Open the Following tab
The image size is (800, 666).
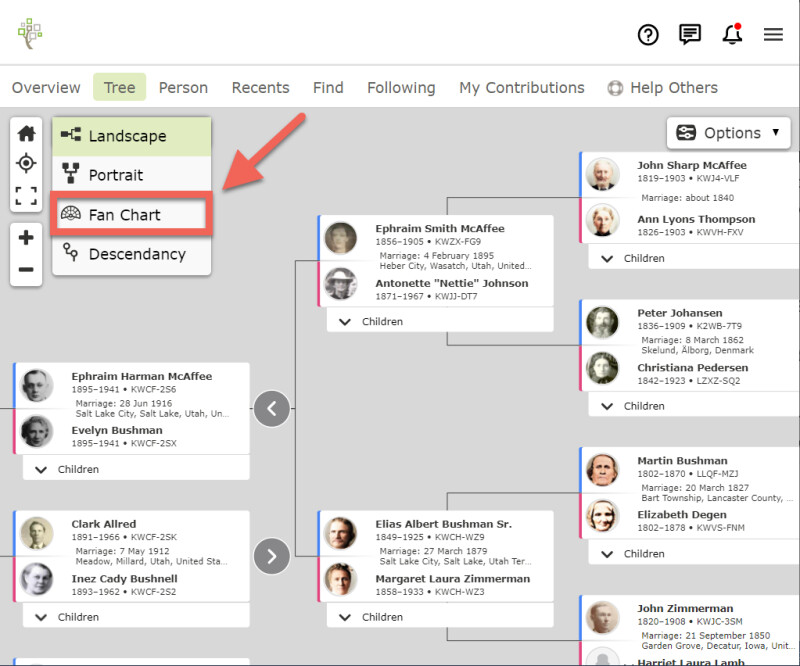pyautogui.click(x=401, y=88)
